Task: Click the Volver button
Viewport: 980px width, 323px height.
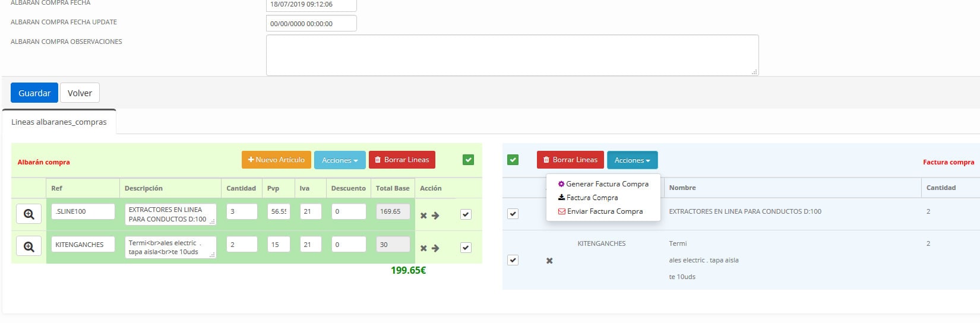Action: pos(80,93)
